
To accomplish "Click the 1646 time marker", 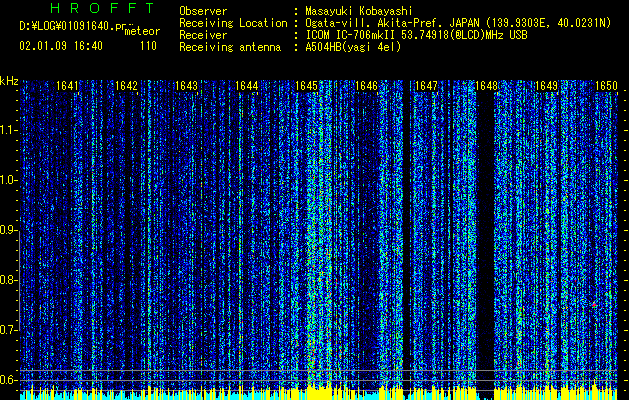I will pyautogui.click(x=366, y=86).
